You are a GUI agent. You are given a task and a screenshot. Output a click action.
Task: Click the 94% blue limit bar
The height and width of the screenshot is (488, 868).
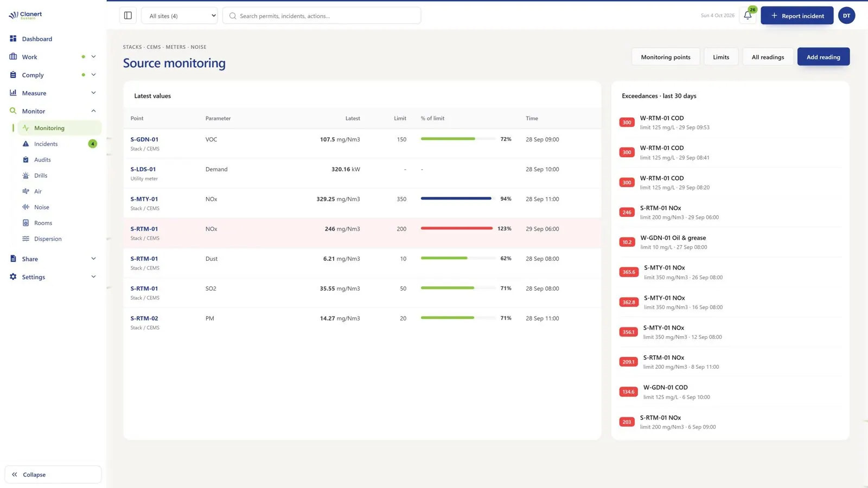pos(456,198)
